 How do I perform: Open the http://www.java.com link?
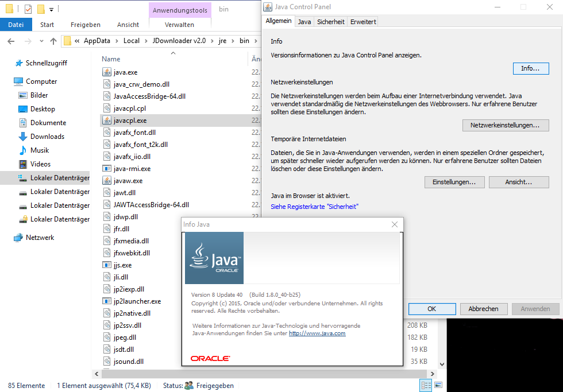tap(317, 333)
